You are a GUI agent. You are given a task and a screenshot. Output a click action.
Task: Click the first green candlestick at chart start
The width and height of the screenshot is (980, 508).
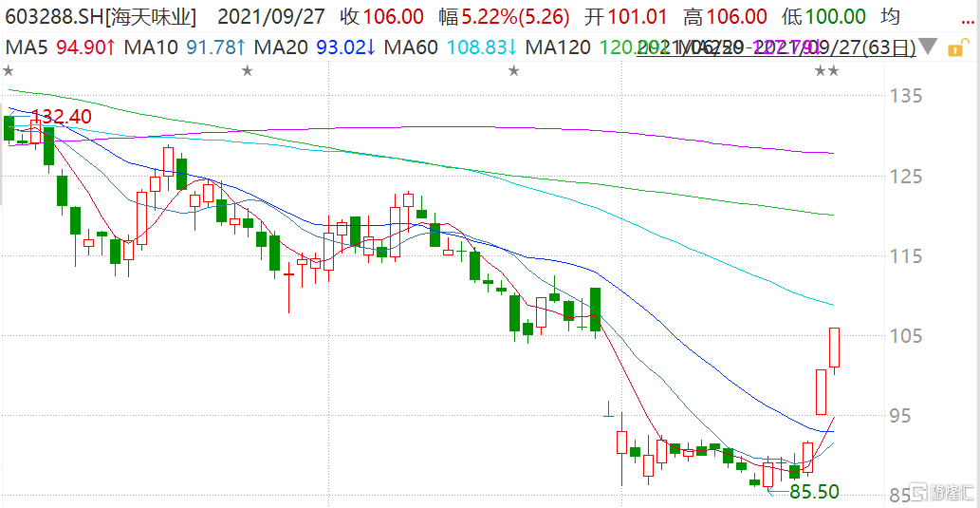click(x=9, y=129)
